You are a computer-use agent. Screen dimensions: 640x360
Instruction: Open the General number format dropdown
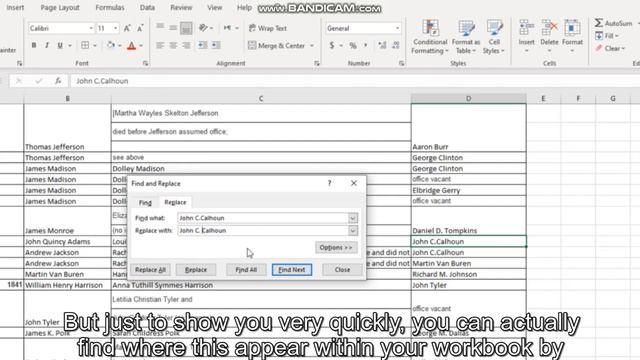tap(397, 28)
